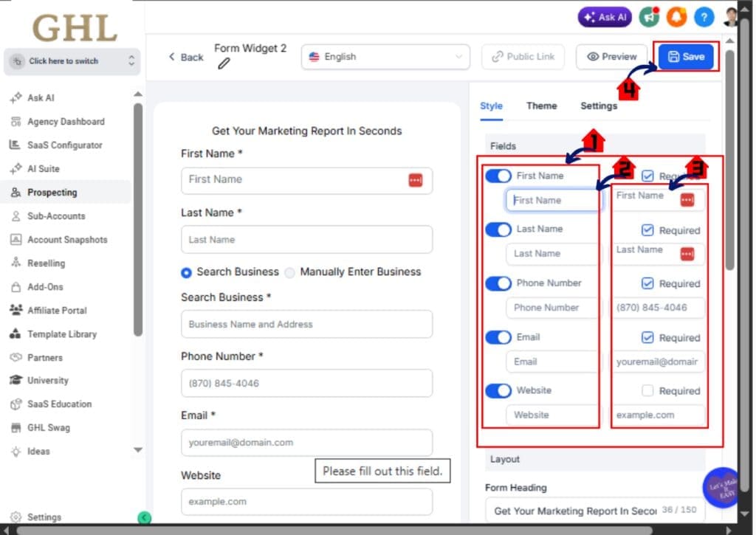This screenshot has height=535, width=756.
Task: Open the Click here to switch selector
Action: tap(72, 61)
